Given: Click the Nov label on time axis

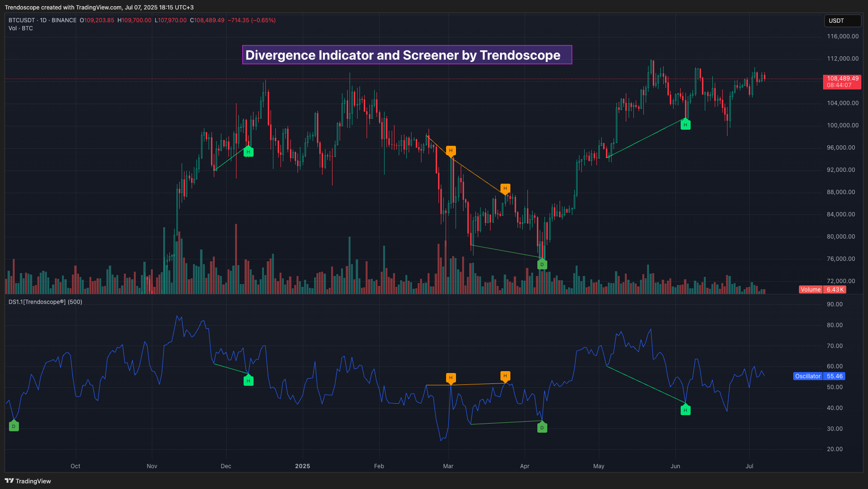Looking at the screenshot, I should (x=152, y=466).
